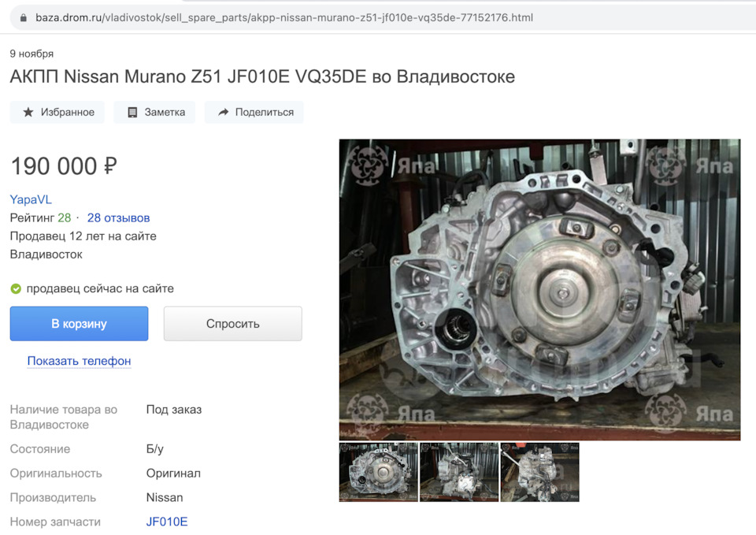Click the green seller-online checkmark icon
The width and height of the screenshot is (756, 535).
pyautogui.click(x=16, y=289)
